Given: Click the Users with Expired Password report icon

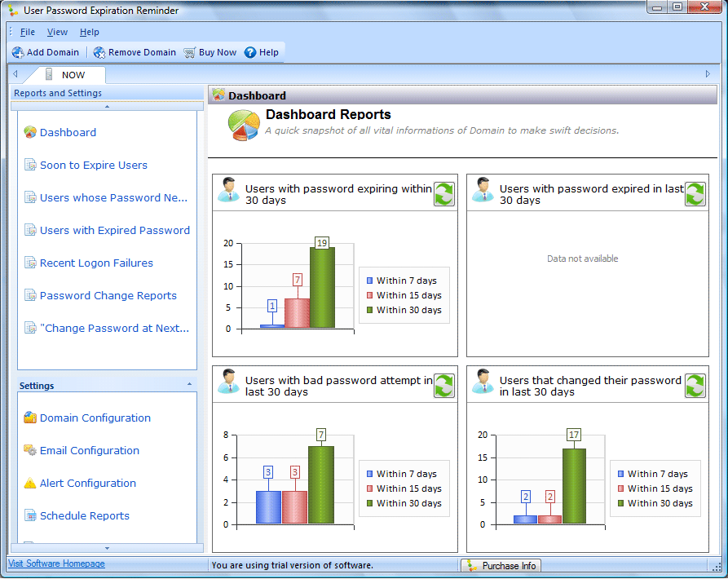Looking at the screenshot, I should (30, 230).
